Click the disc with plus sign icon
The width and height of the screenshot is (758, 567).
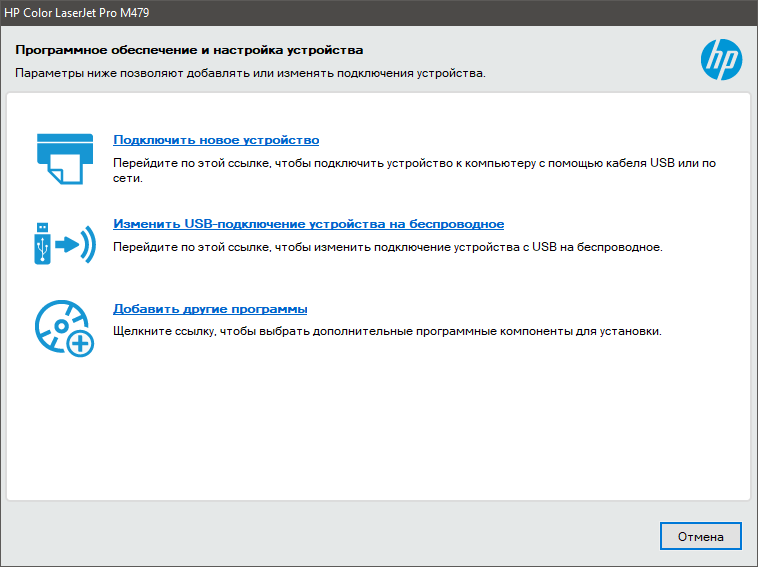(x=64, y=329)
